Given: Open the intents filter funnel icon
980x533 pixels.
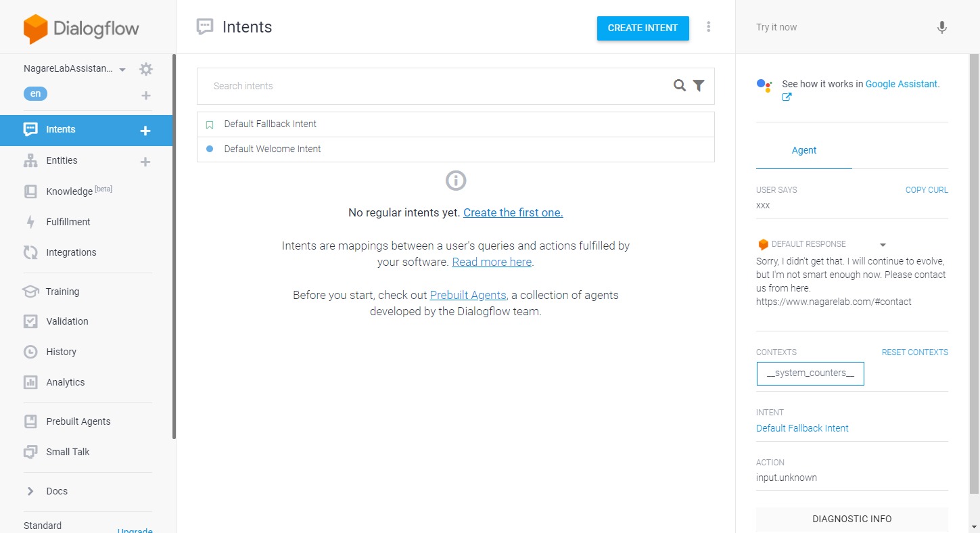Looking at the screenshot, I should pos(699,85).
